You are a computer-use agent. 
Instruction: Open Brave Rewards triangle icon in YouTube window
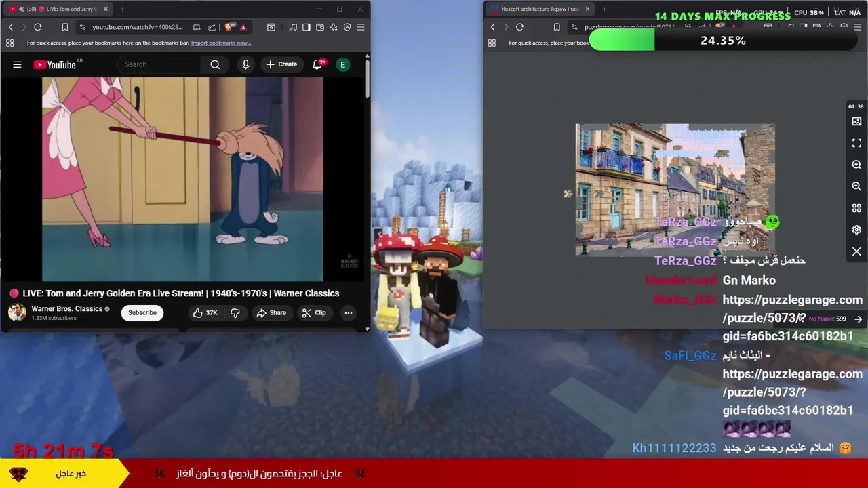(243, 27)
